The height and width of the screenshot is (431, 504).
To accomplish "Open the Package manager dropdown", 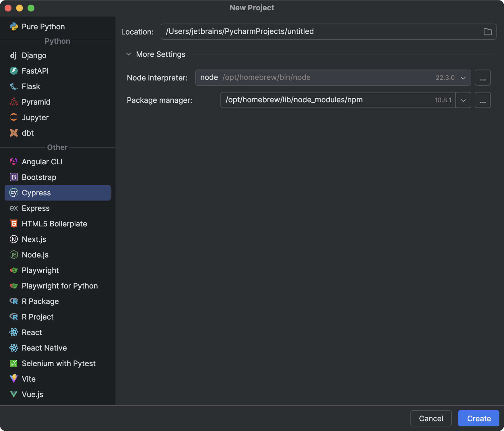I will tap(463, 100).
